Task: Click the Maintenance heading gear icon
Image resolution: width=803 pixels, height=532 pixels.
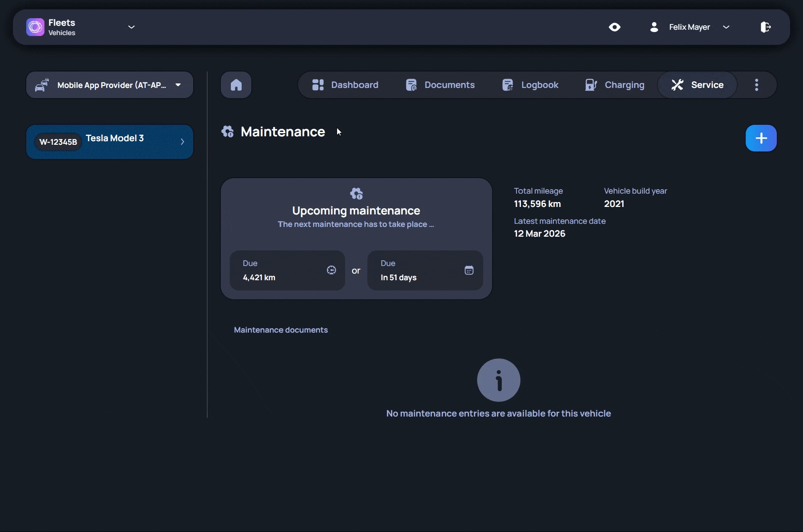Action: pos(227,131)
